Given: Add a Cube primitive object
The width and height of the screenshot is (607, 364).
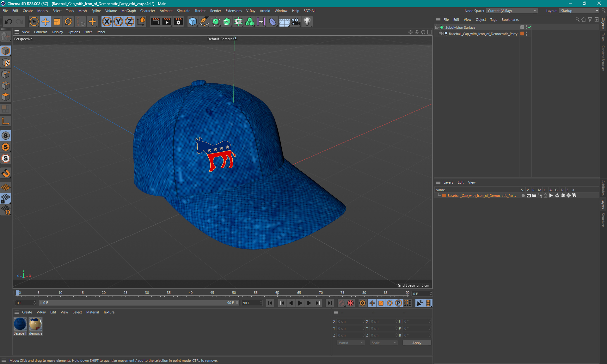Looking at the screenshot, I should [193, 21].
